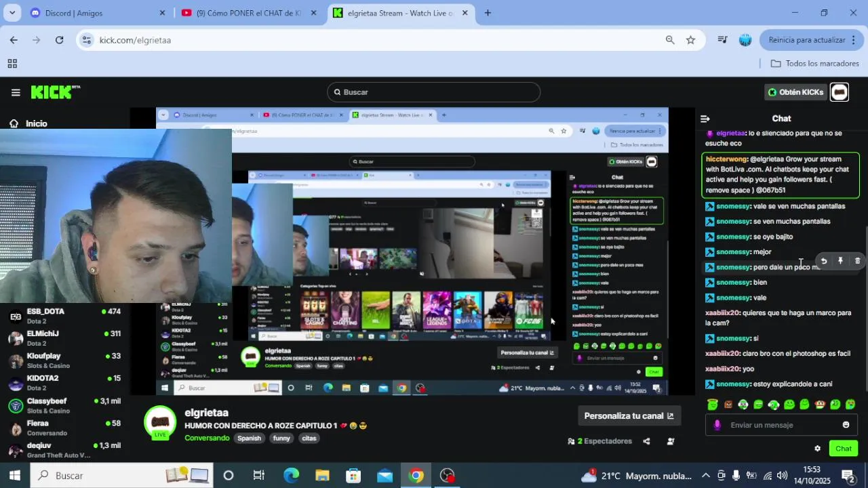Image resolution: width=868 pixels, height=488 pixels.
Task: Open the user avatar menu in Kick header
Action: pos(840,92)
